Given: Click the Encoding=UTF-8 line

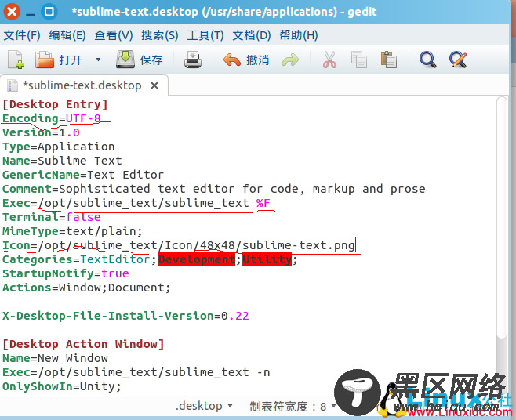Looking at the screenshot, I should (51, 118).
